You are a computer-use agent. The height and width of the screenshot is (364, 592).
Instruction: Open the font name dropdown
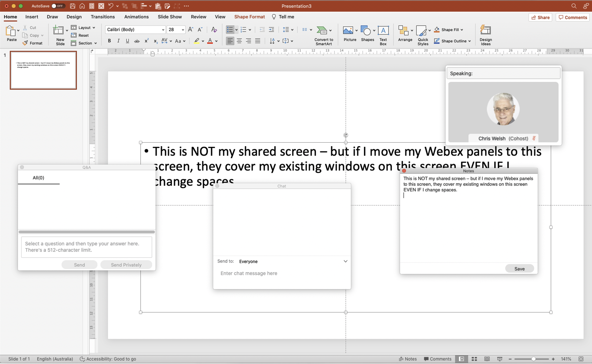coord(163,30)
